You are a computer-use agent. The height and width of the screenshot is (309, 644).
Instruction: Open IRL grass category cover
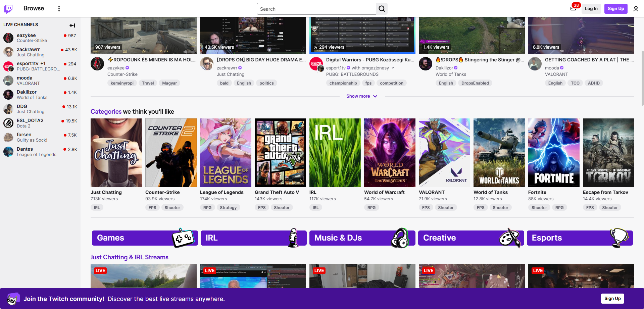click(x=335, y=153)
